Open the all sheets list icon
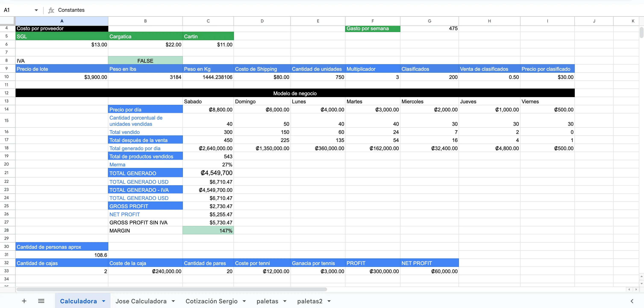The width and height of the screenshot is (644, 308). tap(41, 301)
